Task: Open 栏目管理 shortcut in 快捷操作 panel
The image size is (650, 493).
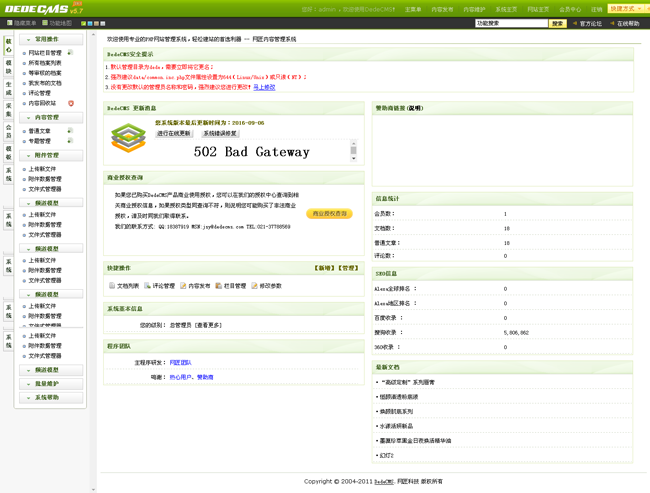Action: point(231,286)
